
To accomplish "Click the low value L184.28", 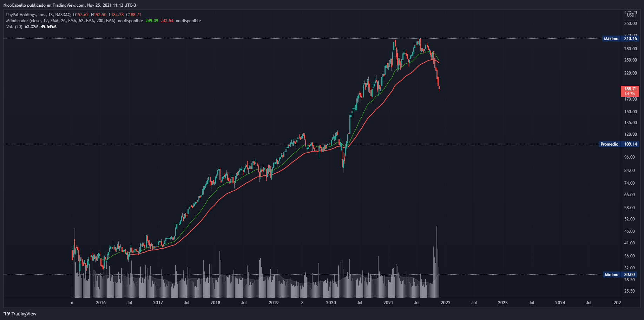I will [116, 15].
